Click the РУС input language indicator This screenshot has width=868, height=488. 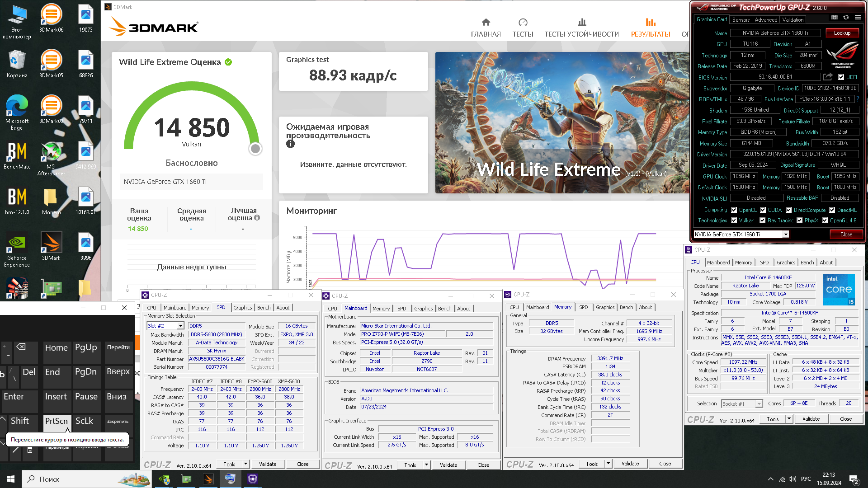point(806,479)
